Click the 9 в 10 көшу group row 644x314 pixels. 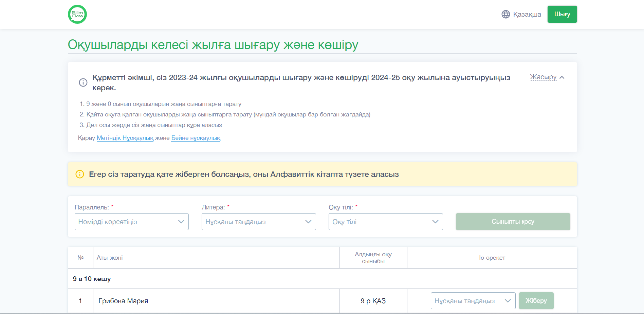point(323,279)
